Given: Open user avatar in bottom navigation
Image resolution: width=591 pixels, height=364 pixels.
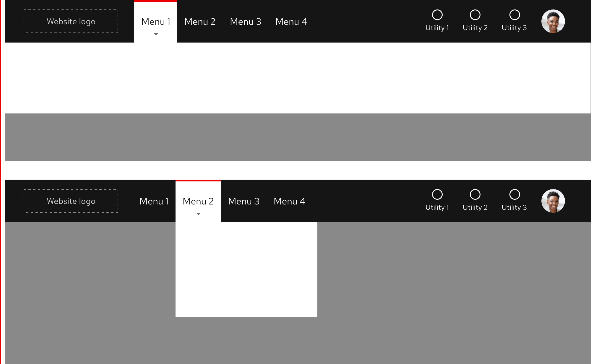Looking at the screenshot, I should pos(553,201).
